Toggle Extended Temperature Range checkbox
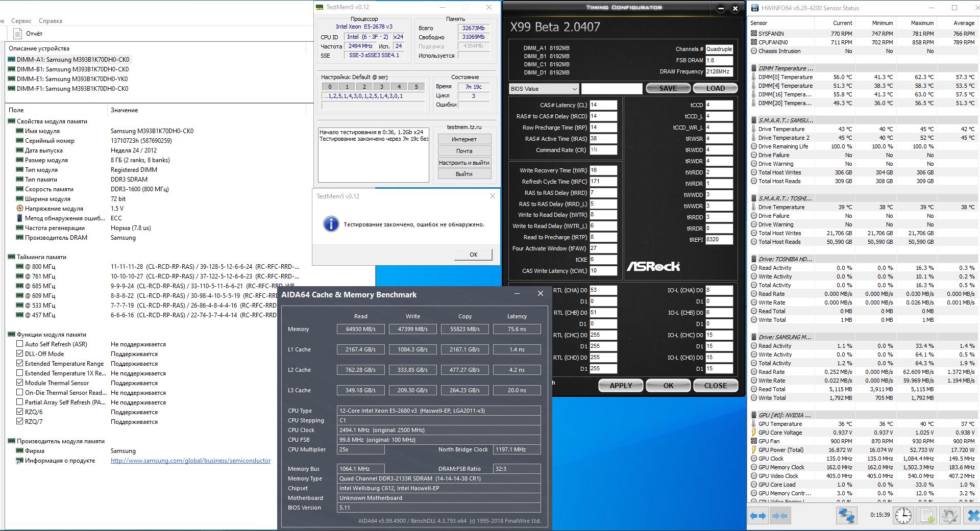This screenshot has height=531, width=980. point(20,364)
